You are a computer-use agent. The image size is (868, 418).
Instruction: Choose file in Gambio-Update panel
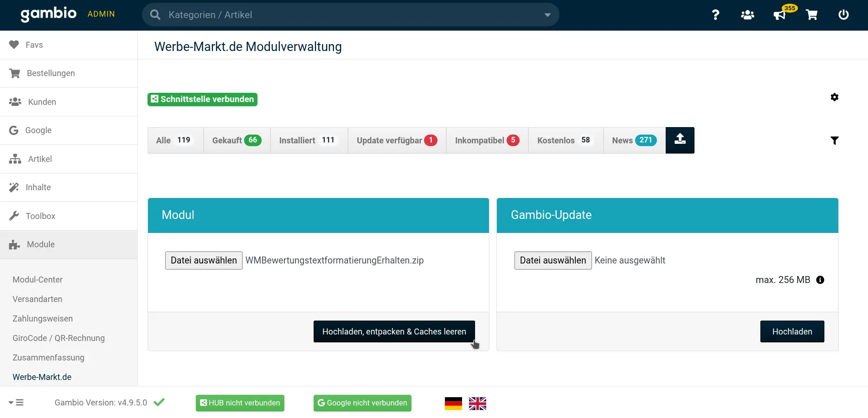pos(553,260)
